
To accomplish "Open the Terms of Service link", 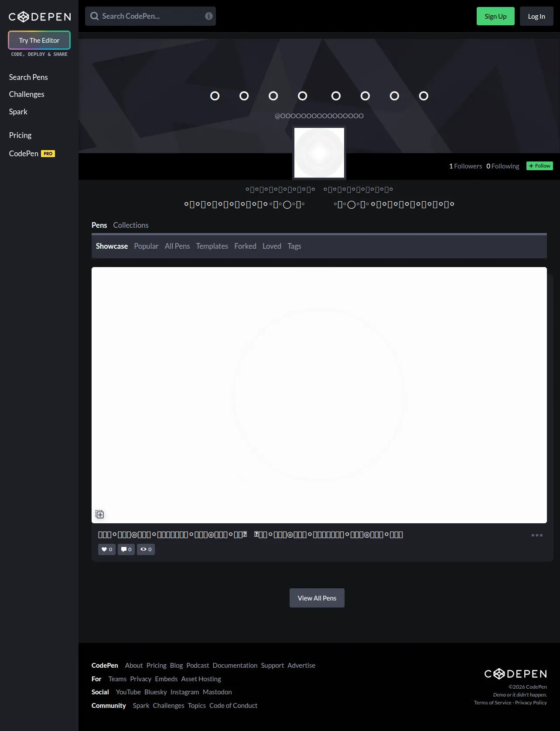I will click(492, 703).
